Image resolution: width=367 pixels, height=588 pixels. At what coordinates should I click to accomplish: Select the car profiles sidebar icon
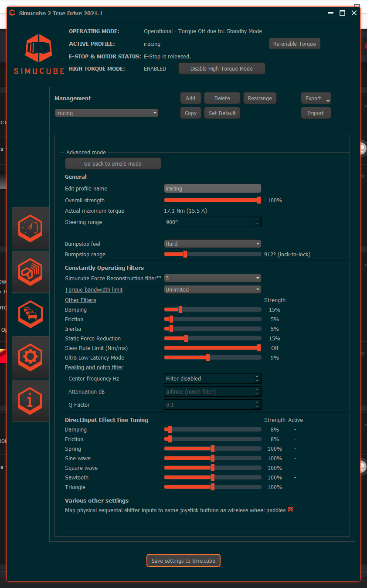pos(30,314)
